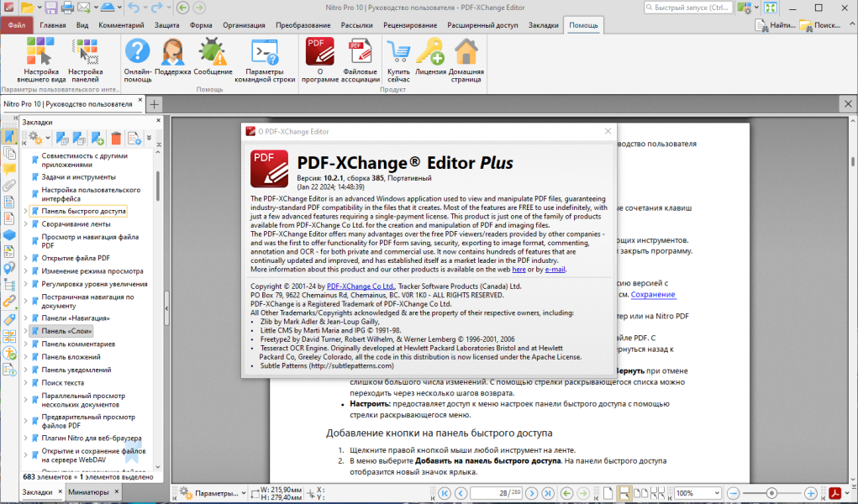This screenshot has height=504, width=858.
Task: Open the bookmark properties checklist icon
Action: [134, 139]
